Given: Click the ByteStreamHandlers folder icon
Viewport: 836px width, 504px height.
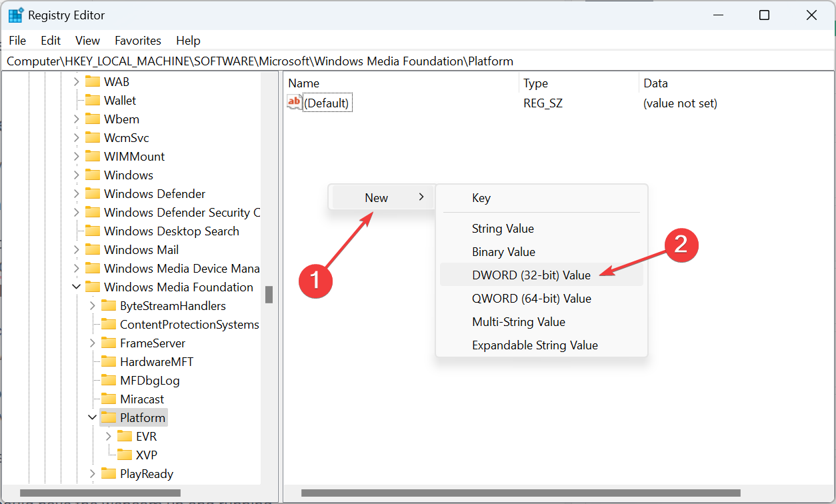Looking at the screenshot, I should click(x=109, y=306).
